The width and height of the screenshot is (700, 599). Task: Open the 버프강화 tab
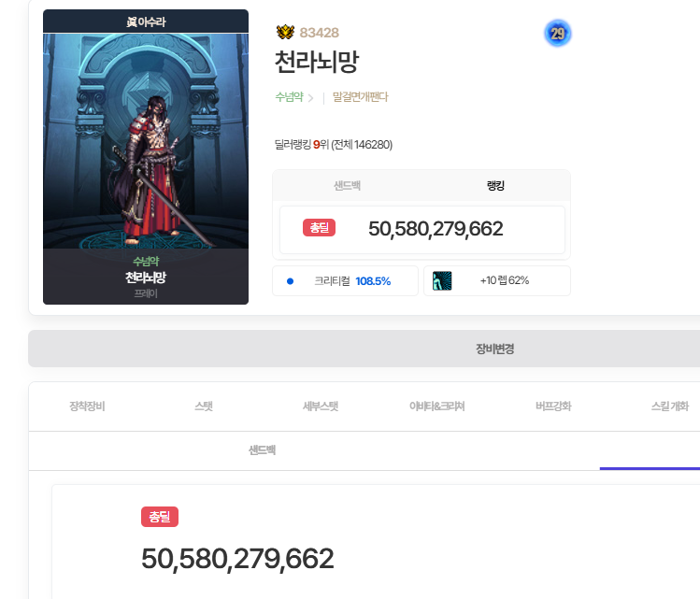pos(553,406)
